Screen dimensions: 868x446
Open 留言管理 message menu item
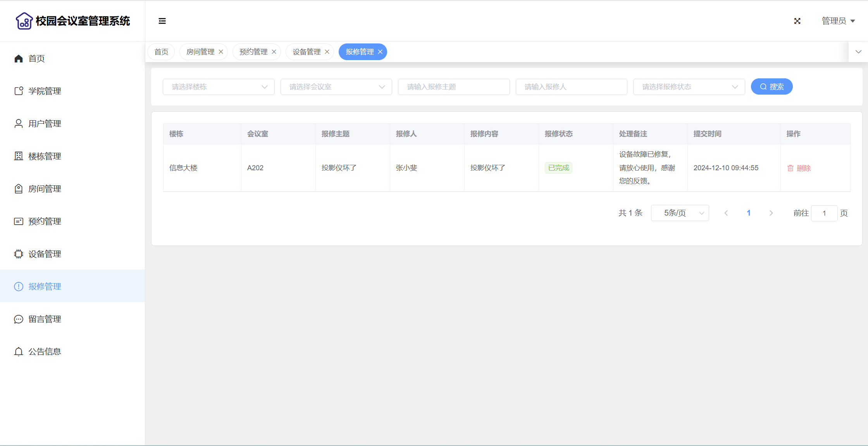(45, 319)
